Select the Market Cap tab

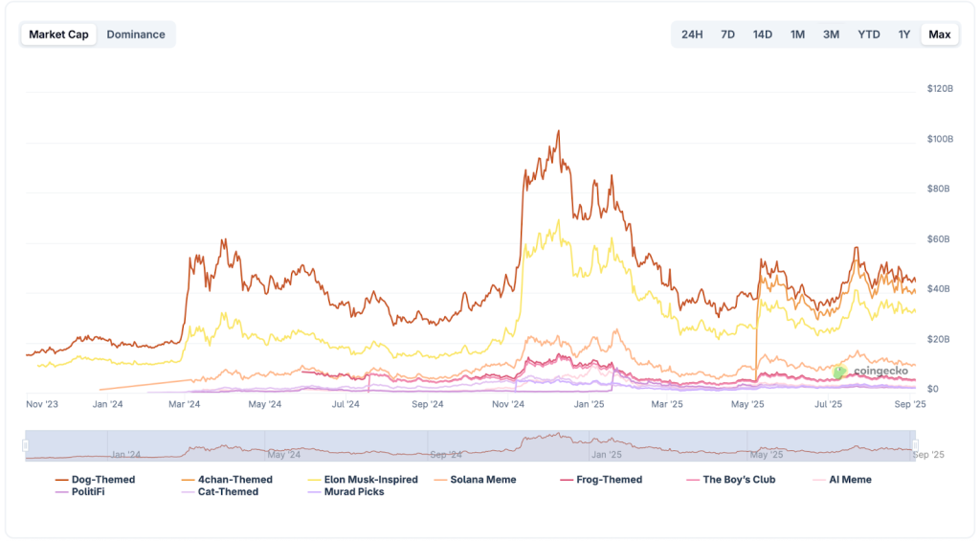tap(58, 34)
